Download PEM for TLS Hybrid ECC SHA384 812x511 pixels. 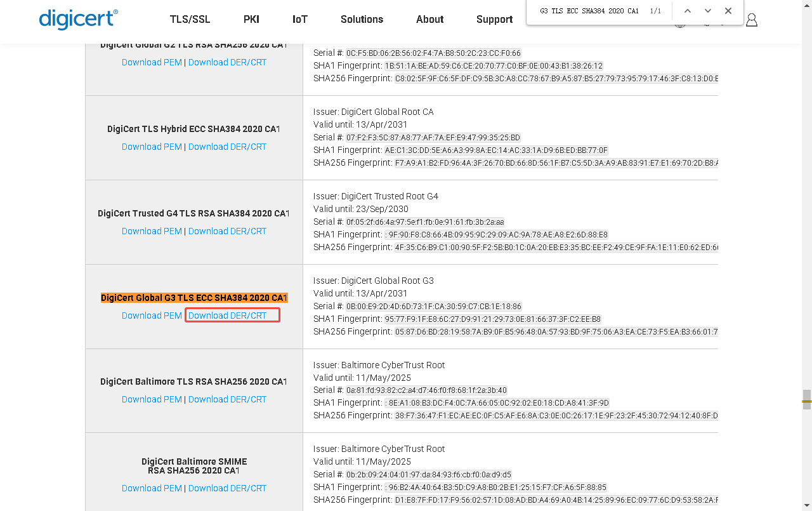152,147
